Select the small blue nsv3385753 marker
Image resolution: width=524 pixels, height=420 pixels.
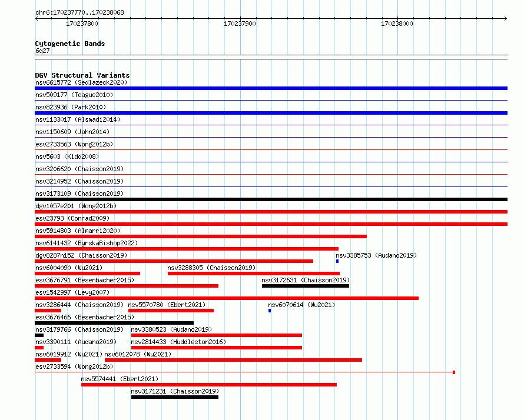click(337, 261)
